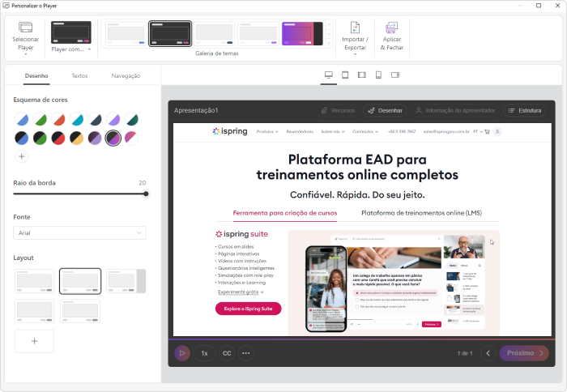Click the Próximo next slide button

point(524,353)
